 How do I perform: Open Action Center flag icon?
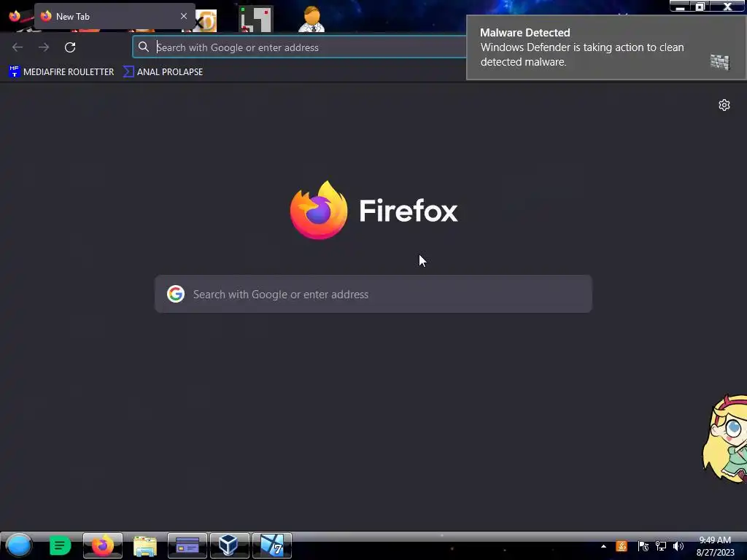(643, 546)
